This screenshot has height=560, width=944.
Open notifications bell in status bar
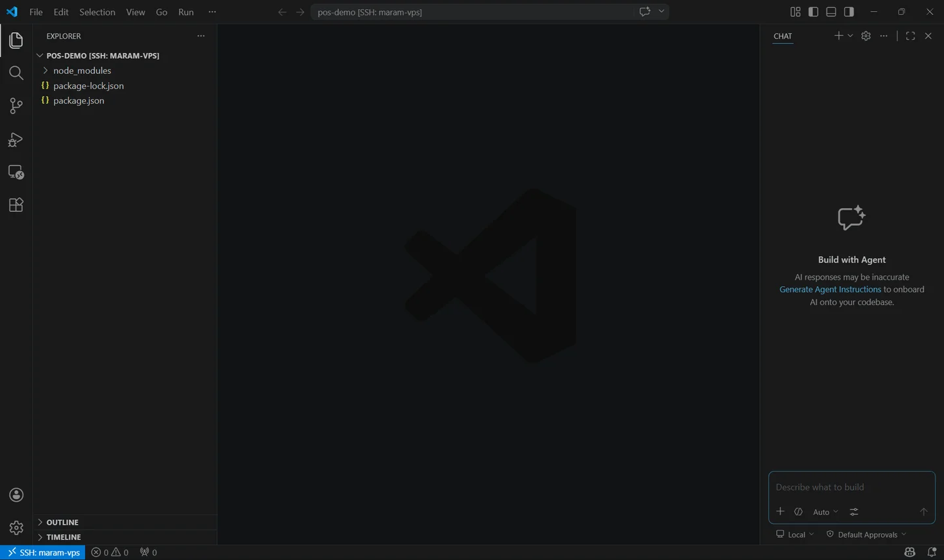932,552
